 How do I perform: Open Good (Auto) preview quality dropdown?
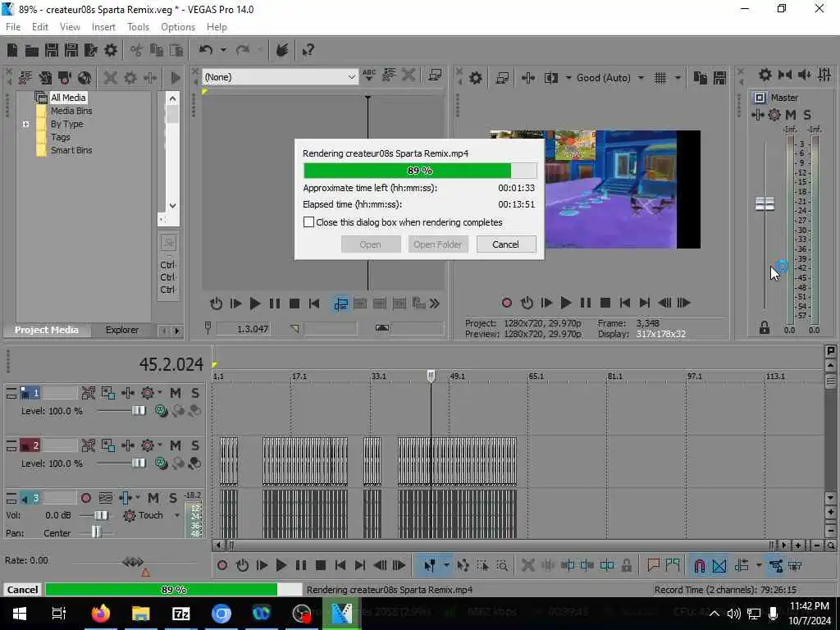click(x=641, y=78)
